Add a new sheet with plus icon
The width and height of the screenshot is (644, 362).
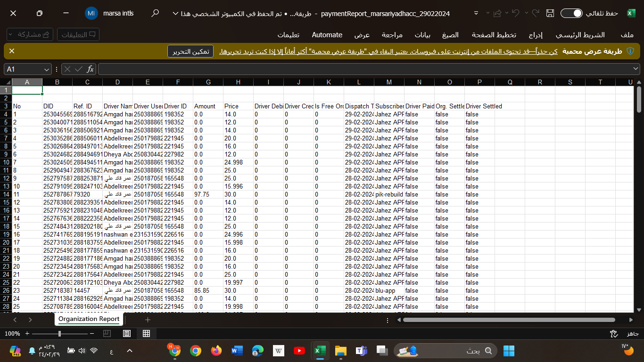[148, 320]
